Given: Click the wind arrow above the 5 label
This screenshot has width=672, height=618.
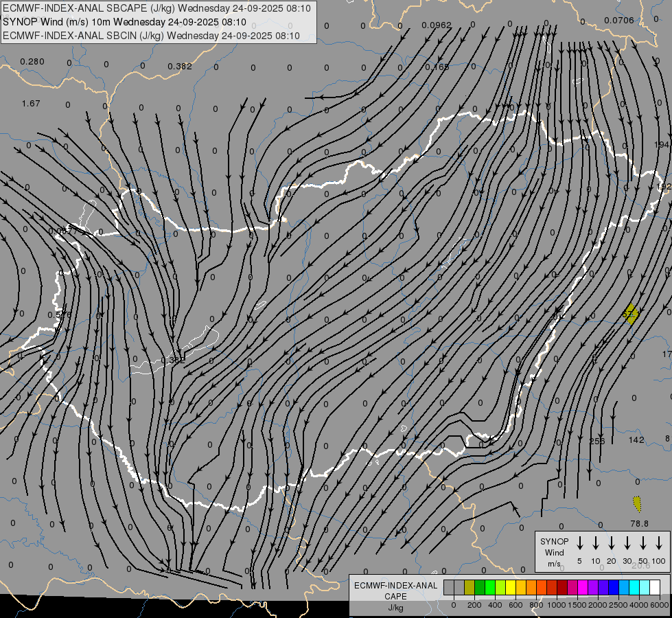Looking at the screenshot, I should [x=580, y=542].
